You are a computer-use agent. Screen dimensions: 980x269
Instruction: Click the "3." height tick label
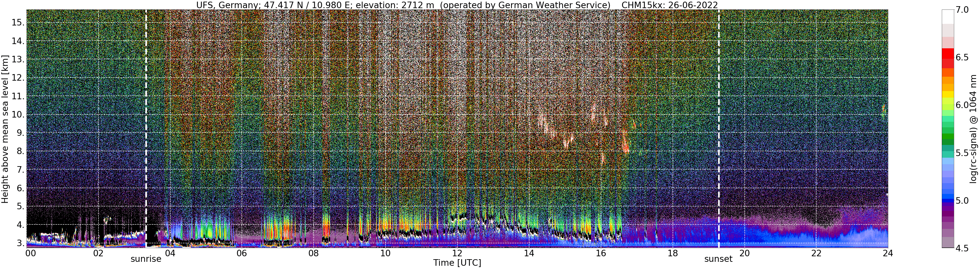coord(21,243)
